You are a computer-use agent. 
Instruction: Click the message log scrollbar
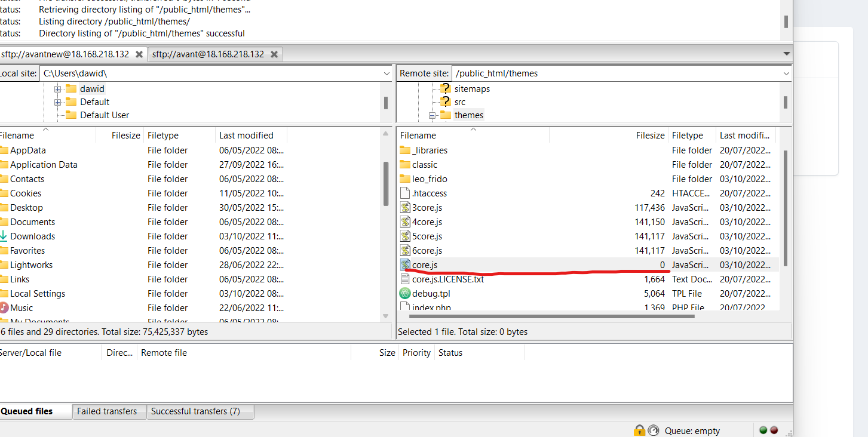point(786,21)
